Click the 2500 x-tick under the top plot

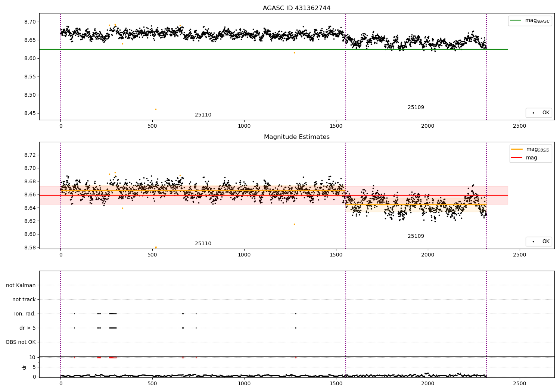click(x=519, y=126)
